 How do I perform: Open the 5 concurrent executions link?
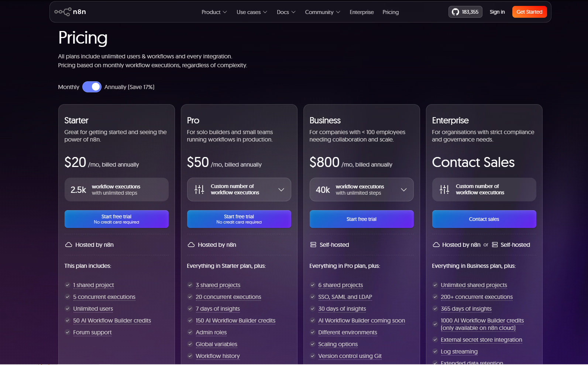(x=104, y=297)
